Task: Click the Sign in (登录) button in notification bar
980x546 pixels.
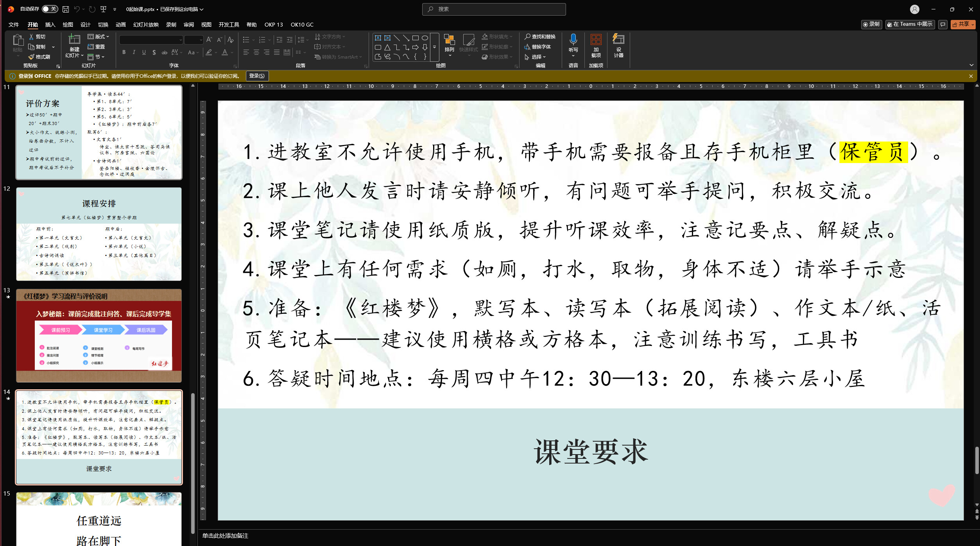Action: click(x=257, y=76)
